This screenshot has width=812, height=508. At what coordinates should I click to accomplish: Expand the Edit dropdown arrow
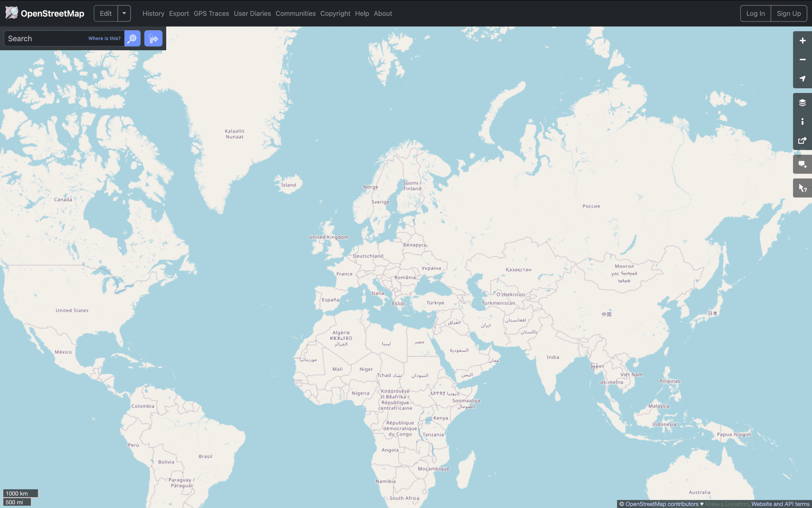124,13
